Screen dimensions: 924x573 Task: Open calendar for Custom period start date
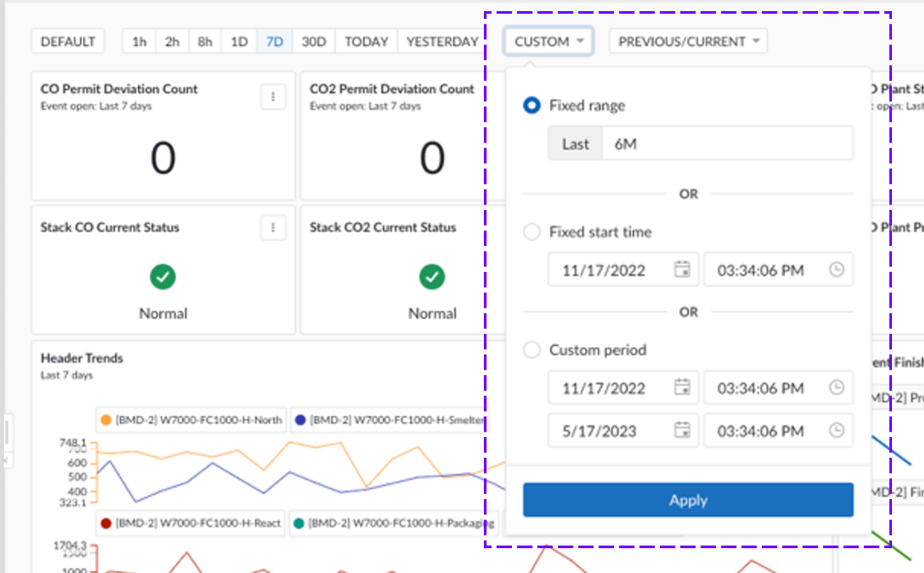click(x=682, y=387)
